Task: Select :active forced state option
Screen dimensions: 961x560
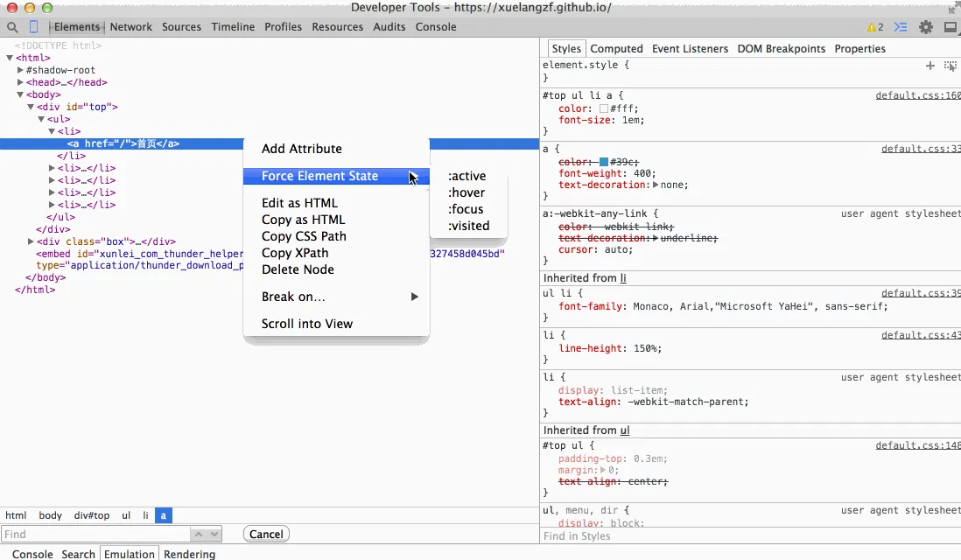Action: [x=466, y=176]
